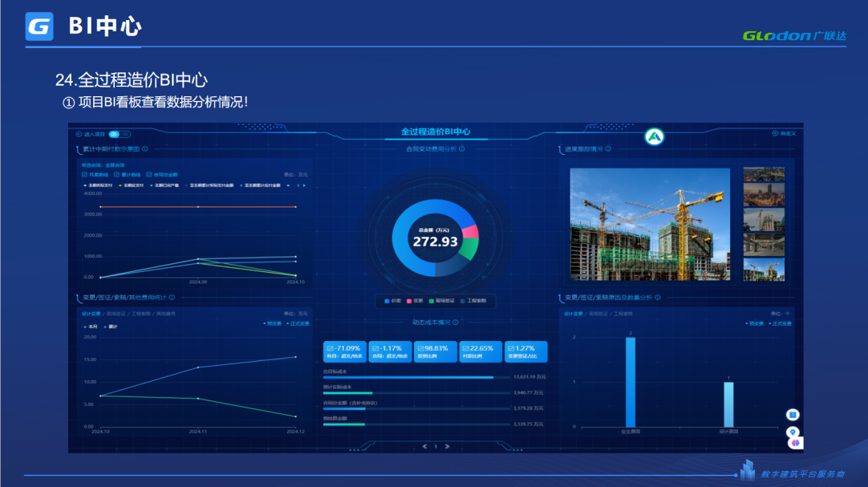Click the legend next-page arrow in payment chart
This screenshot has width=868, height=487.
click(x=304, y=185)
